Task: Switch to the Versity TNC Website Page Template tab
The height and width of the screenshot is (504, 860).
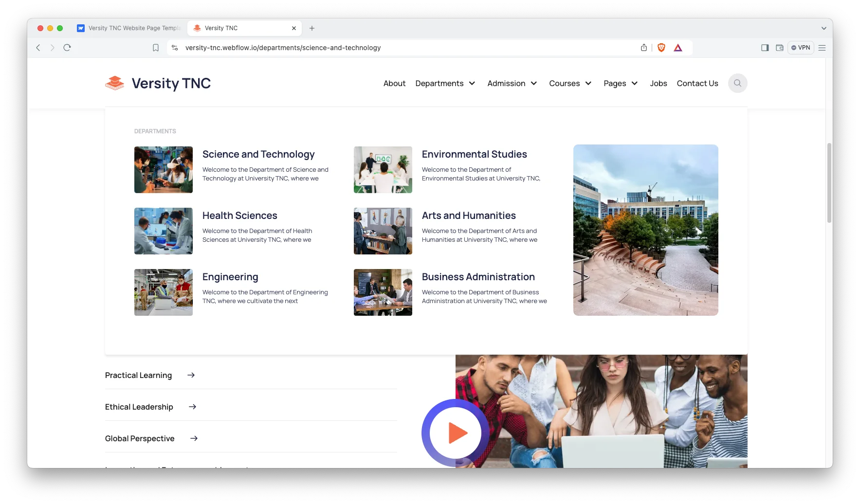Action: pos(128,28)
